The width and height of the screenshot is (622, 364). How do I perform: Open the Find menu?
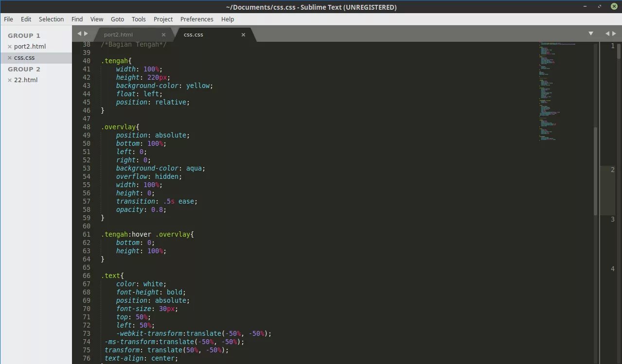click(x=77, y=19)
